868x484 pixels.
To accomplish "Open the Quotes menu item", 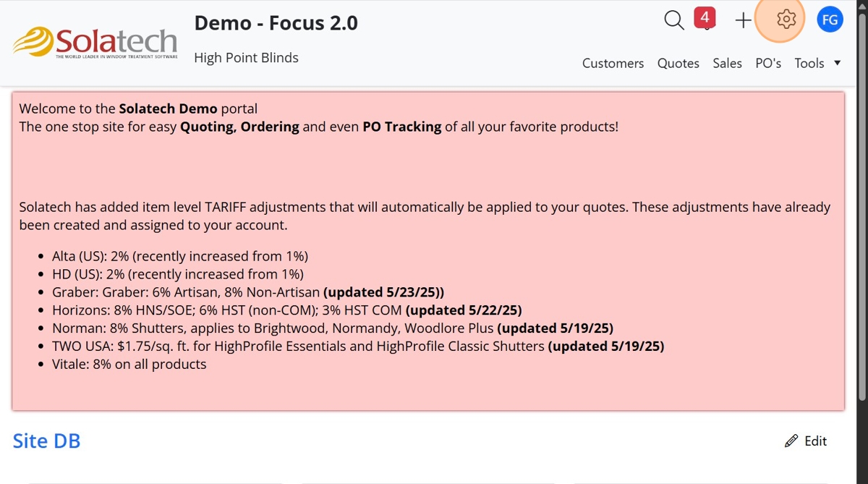I will tap(678, 63).
